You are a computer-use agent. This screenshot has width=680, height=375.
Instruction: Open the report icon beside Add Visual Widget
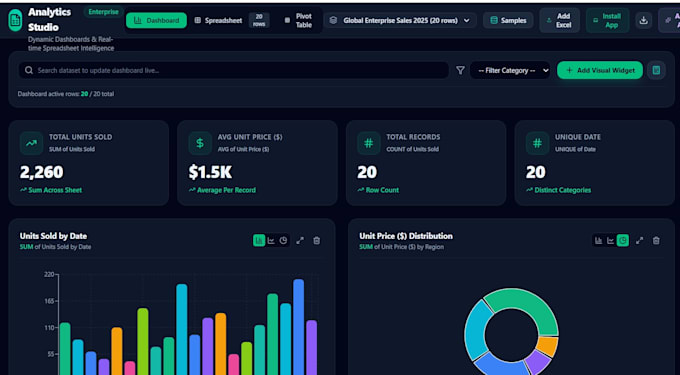tap(656, 70)
